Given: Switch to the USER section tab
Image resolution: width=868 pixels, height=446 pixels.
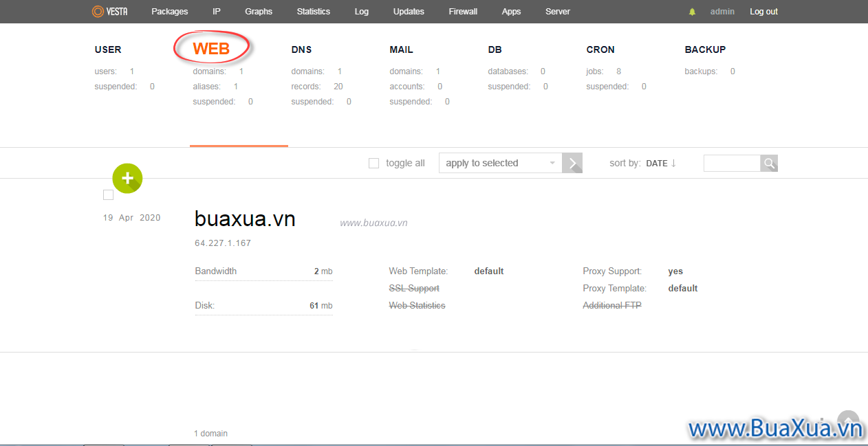Looking at the screenshot, I should 108,49.
